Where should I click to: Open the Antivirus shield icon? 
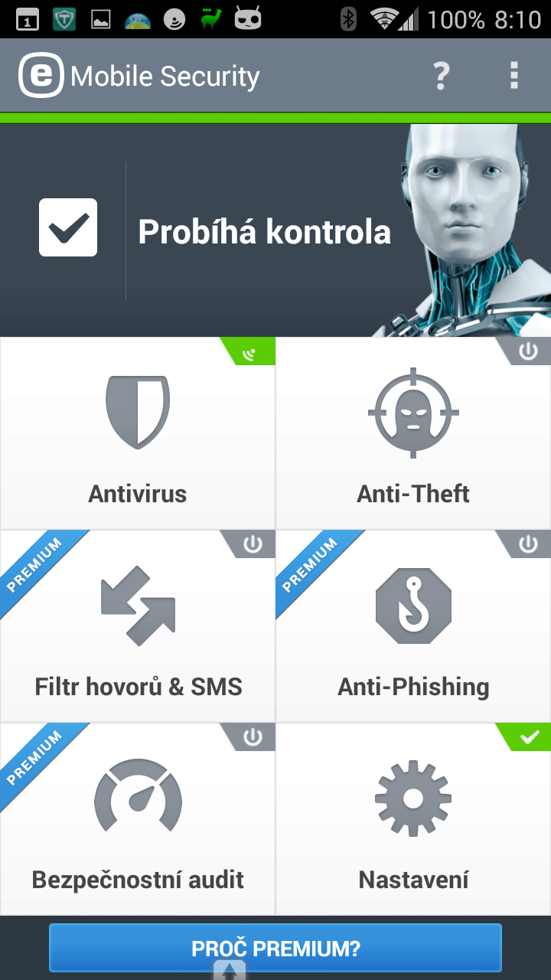point(138,412)
